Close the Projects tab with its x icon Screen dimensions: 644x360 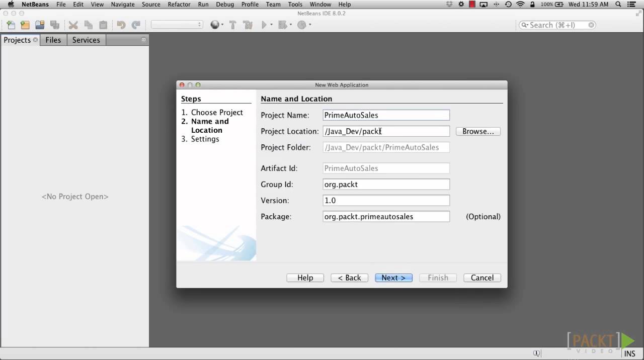35,40
